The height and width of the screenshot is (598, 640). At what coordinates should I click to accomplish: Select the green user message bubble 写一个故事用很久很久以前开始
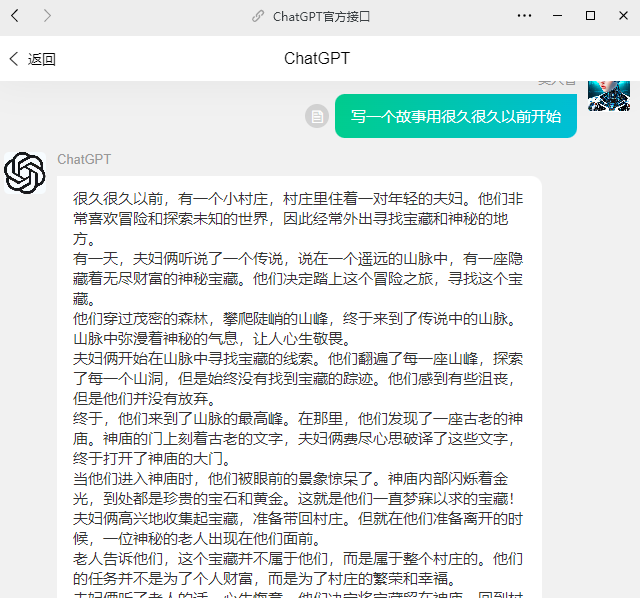[x=456, y=116]
